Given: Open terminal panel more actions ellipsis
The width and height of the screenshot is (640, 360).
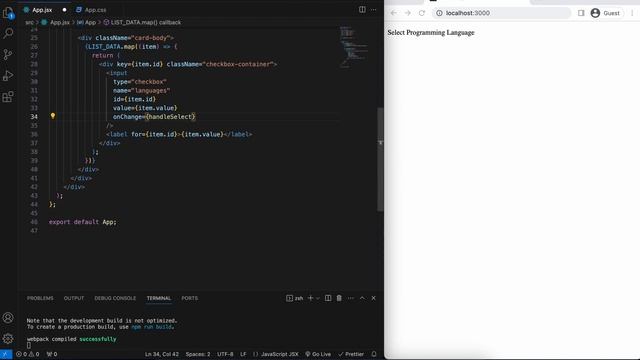Looking at the screenshot, I should tap(351, 298).
